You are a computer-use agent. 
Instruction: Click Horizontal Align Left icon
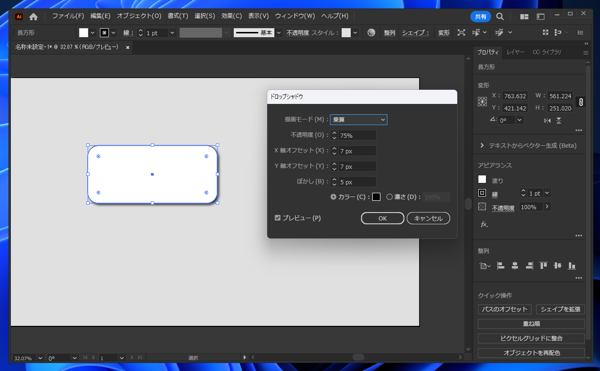(501, 265)
